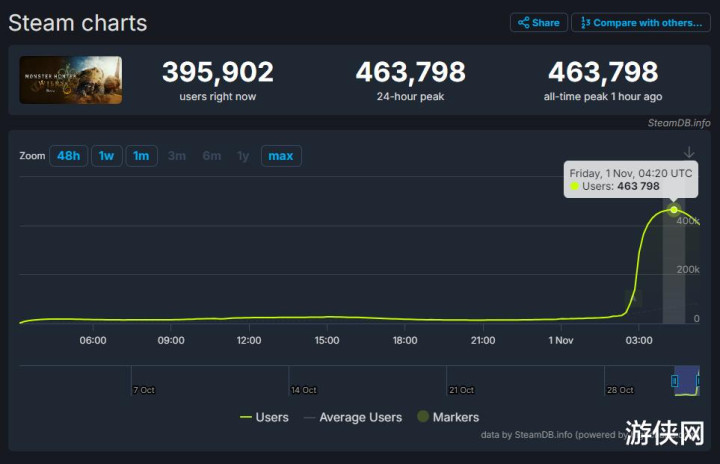Set chart zoom to 48h
Image resolution: width=720 pixels, height=464 pixels.
coord(68,156)
